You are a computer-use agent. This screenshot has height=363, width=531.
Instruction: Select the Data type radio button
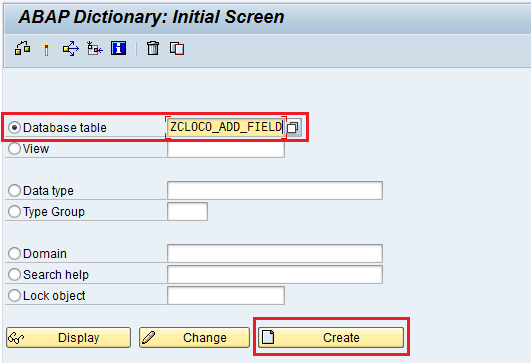click(15, 191)
